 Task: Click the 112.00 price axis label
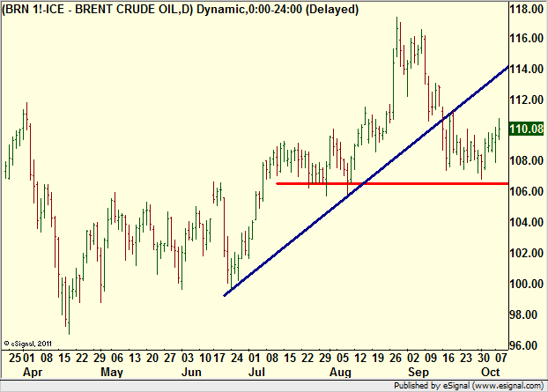[526, 100]
